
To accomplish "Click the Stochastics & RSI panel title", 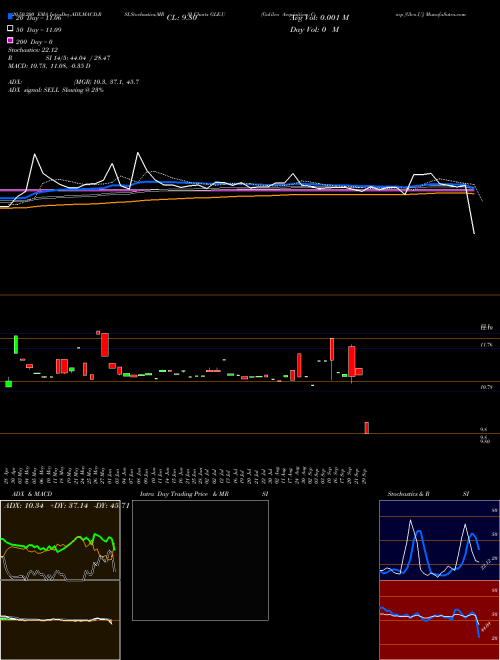I will click(x=428, y=494).
